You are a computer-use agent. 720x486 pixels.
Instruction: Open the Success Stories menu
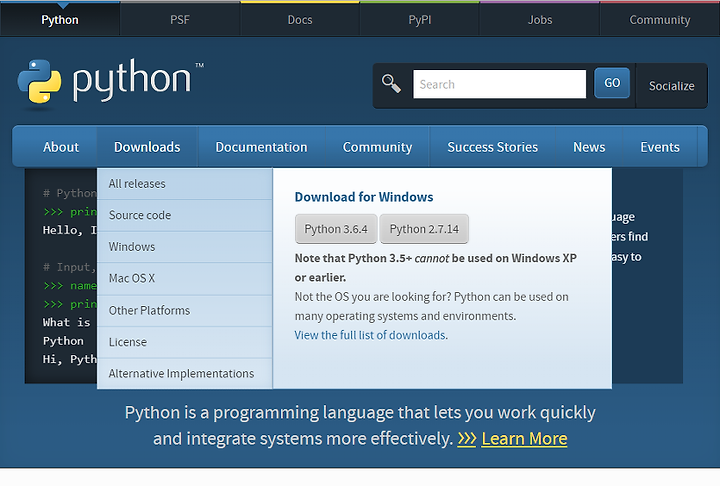coord(492,147)
